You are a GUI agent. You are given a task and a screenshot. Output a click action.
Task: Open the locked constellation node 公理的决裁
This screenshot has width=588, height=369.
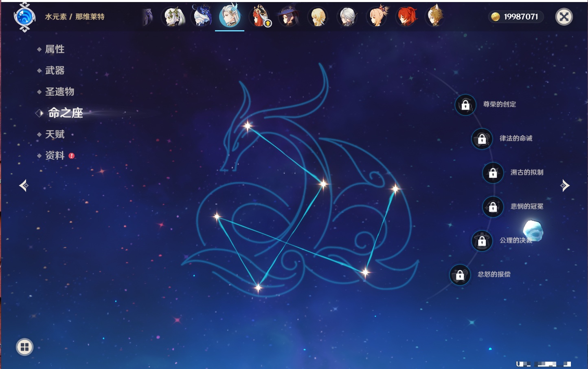(482, 241)
